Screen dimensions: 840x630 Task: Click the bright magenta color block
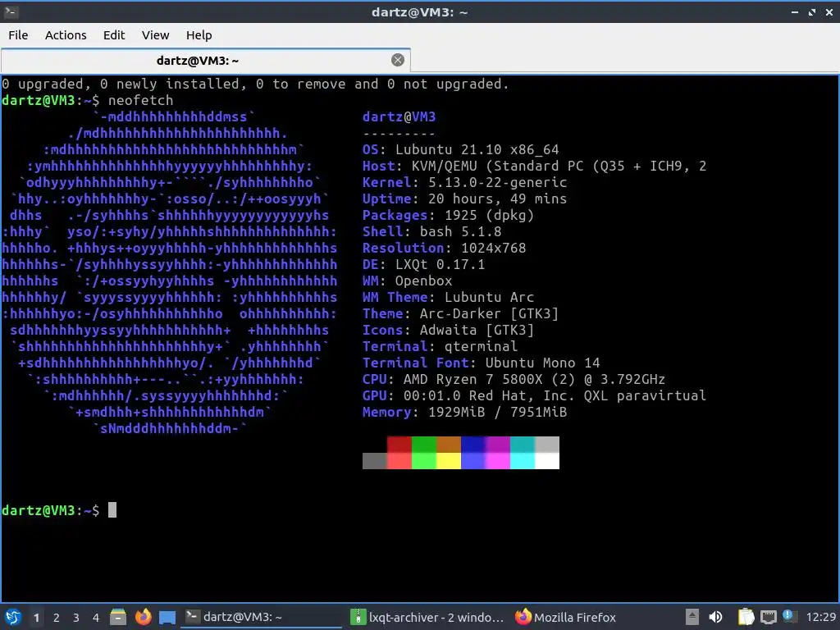pos(498,461)
